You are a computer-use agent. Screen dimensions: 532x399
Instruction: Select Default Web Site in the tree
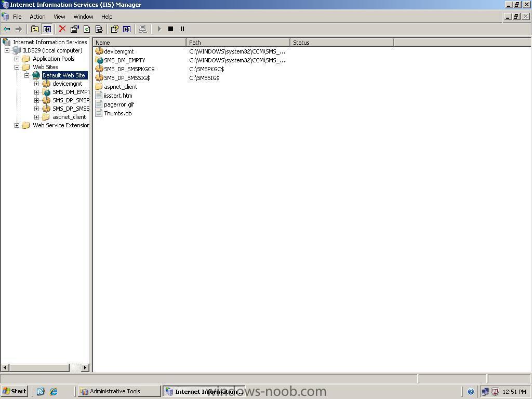pos(64,75)
